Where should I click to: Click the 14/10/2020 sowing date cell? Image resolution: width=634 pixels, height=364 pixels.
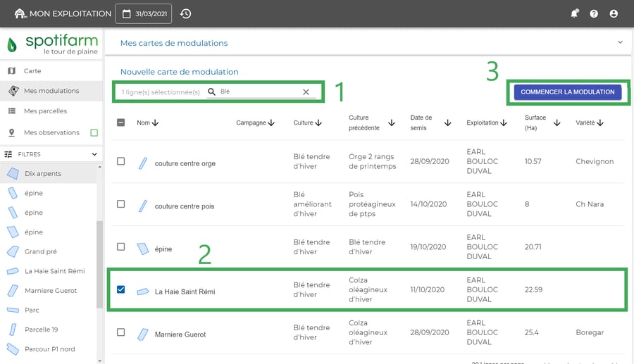(x=428, y=204)
